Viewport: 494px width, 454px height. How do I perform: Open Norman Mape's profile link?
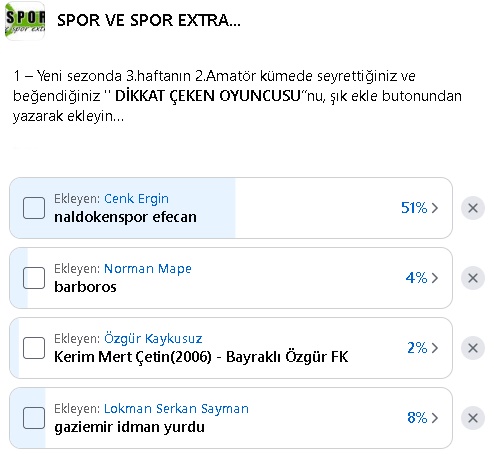[x=148, y=269]
